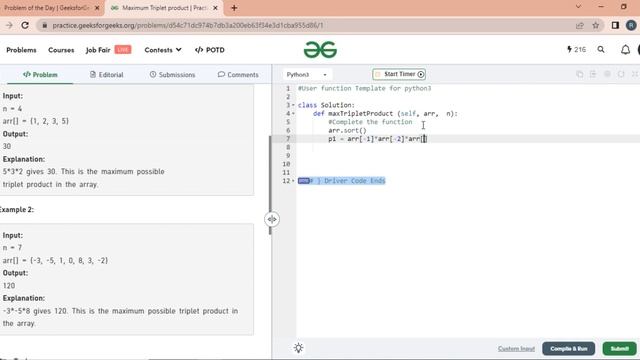Click the site lock icon in address bar
The width and height of the screenshot is (640, 360).
tap(44, 25)
